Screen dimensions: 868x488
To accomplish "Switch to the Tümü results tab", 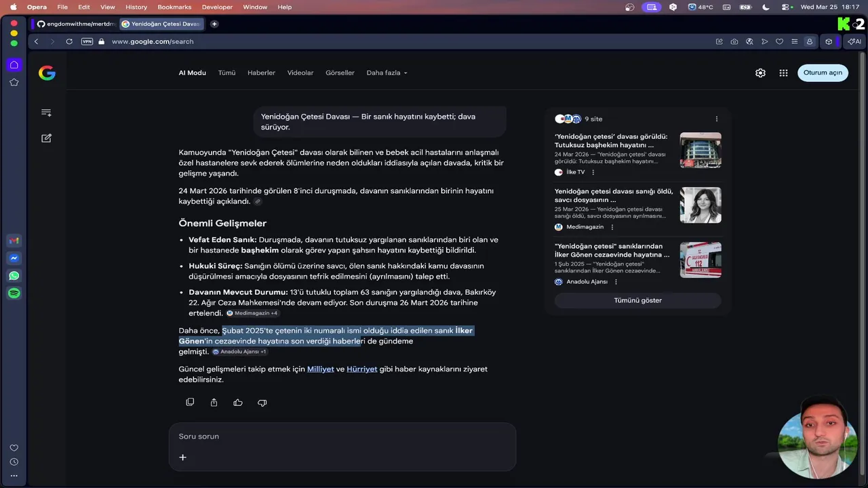I will tap(226, 73).
